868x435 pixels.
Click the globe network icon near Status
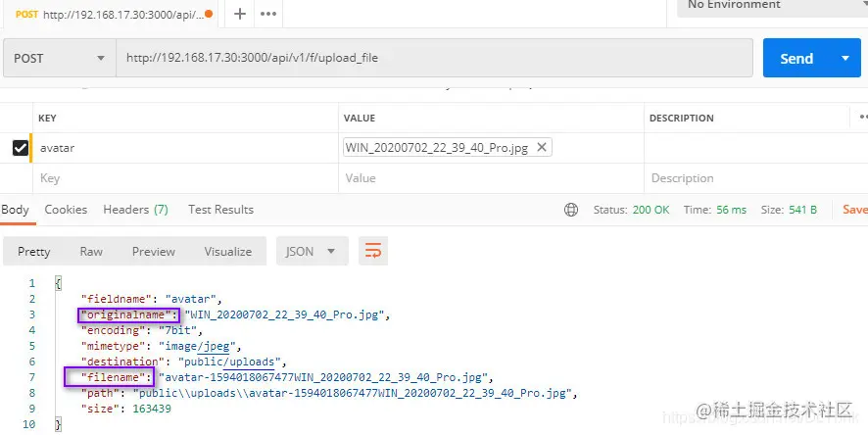coord(571,210)
